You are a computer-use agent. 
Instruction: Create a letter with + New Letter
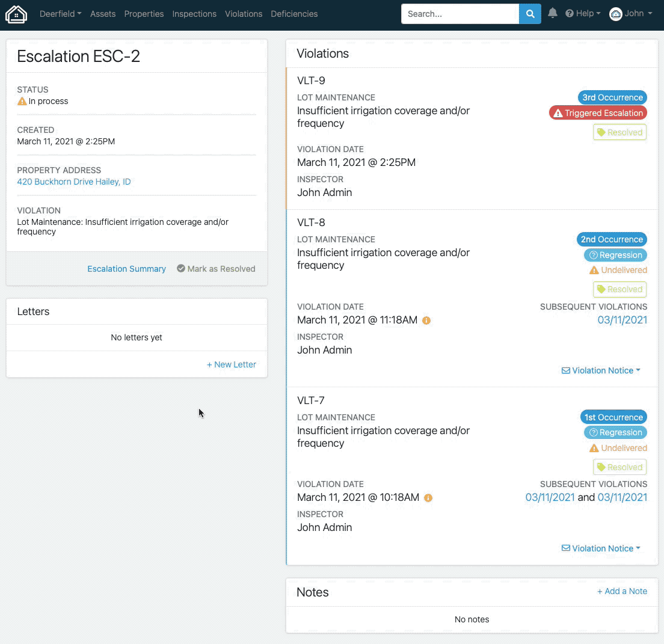point(231,364)
